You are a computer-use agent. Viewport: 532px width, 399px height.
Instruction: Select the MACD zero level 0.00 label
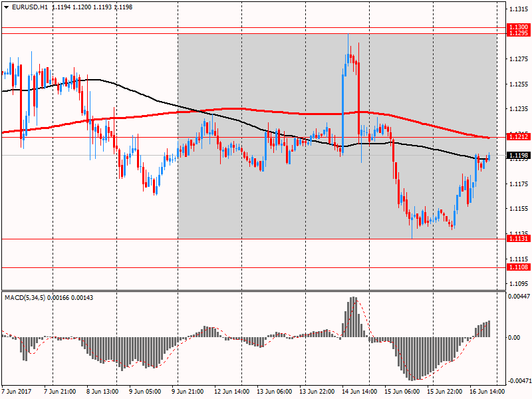coord(514,338)
